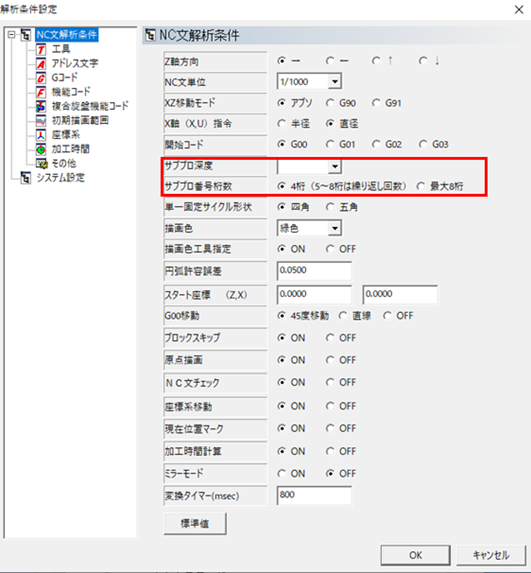Select システム設定 in the tree
This screenshot has width=531, height=573.
[61, 178]
